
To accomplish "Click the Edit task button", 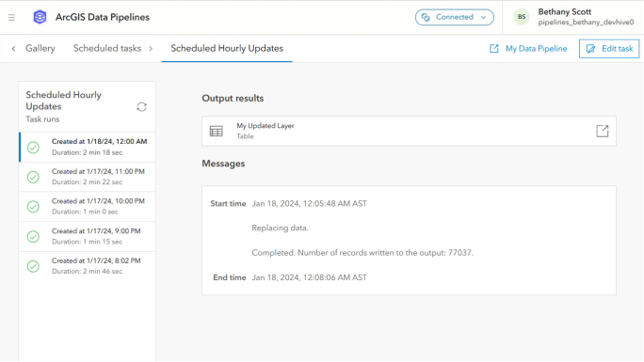I will [x=609, y=49].
